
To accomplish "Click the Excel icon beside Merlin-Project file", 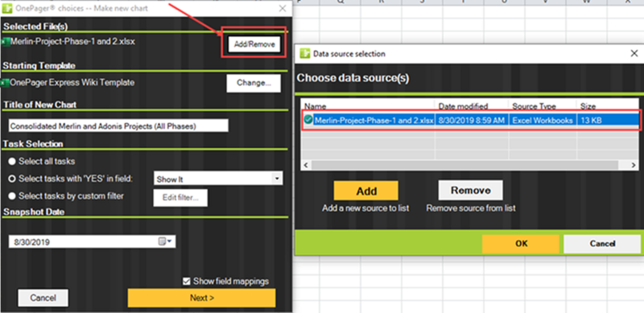I will (x=6, y=42).
